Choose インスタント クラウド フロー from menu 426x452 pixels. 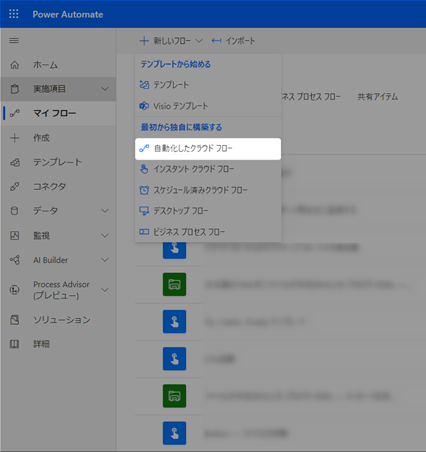(x=208, y=169)
